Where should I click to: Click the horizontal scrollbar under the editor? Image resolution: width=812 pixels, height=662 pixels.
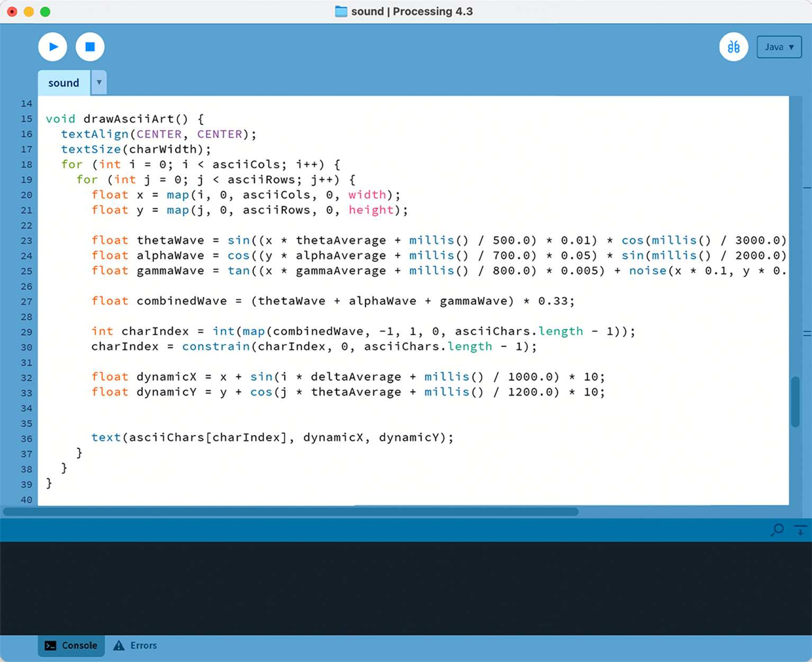click(x=290, y=512)
